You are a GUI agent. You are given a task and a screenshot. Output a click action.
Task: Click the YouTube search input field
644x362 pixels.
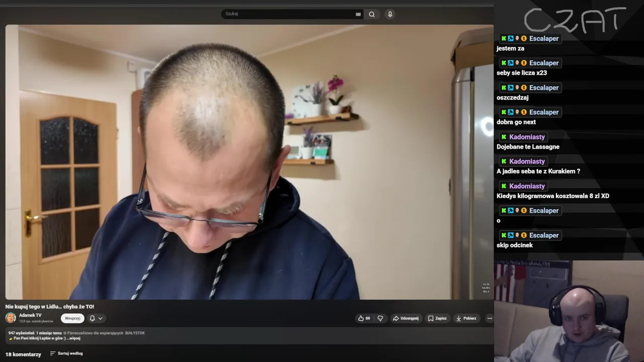pos(288,14)
